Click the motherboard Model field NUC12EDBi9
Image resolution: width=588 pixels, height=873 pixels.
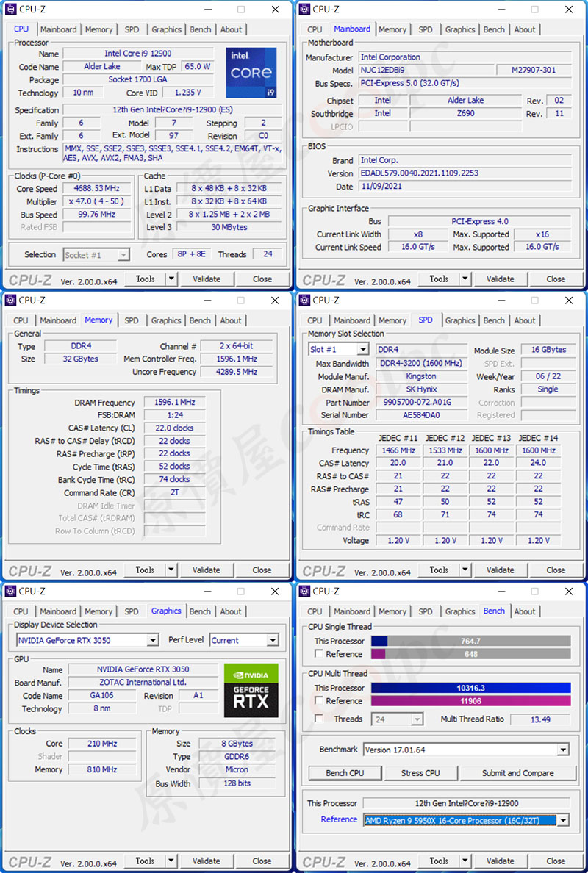click(426, 70)
